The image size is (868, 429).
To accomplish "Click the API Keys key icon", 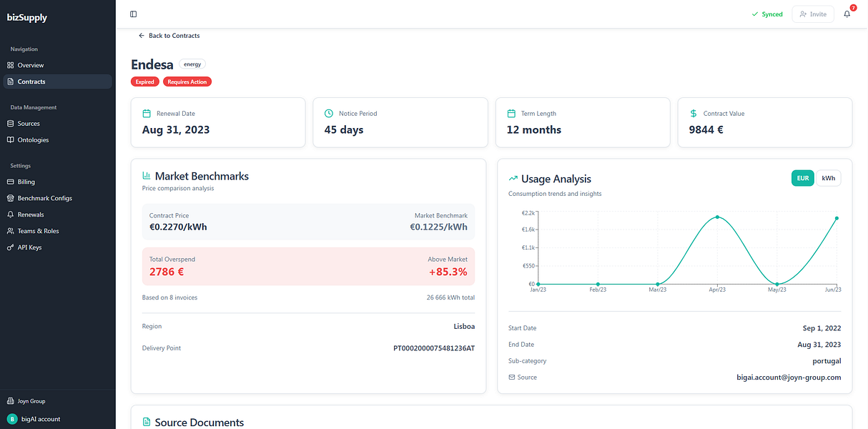I will (x=11, y=247).
